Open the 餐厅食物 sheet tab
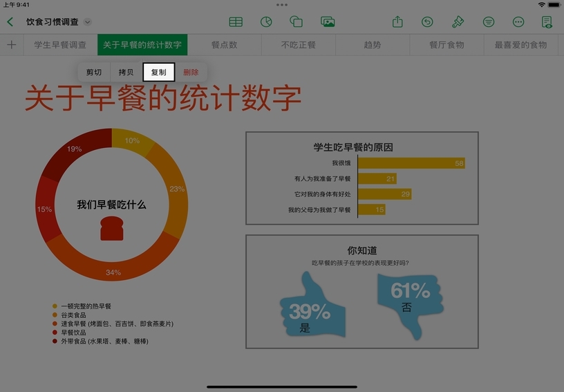Viewport: 564px width, 392px height. [x=446, y=45]
